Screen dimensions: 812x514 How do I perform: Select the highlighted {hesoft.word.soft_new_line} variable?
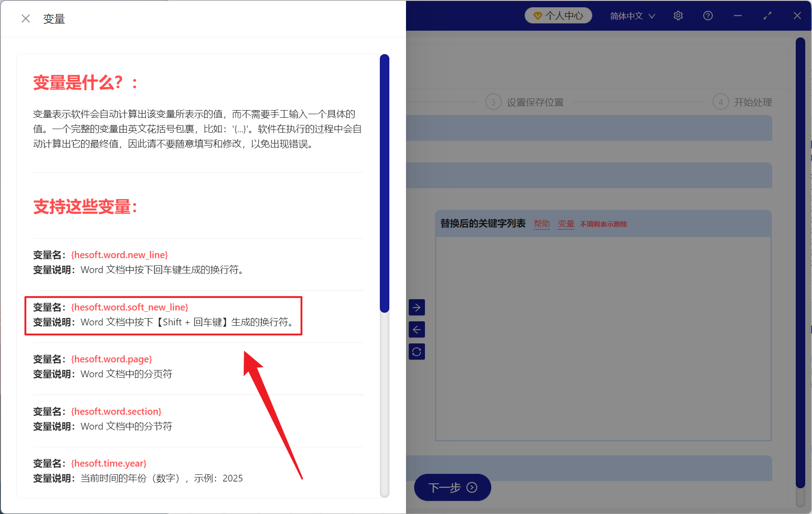130,307
